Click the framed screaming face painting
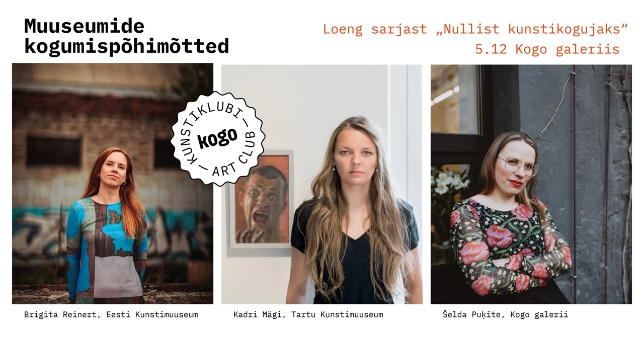Image resolution: width=644 pixels, height=337 pixels. pyautogui.click(x=260, y=201)
